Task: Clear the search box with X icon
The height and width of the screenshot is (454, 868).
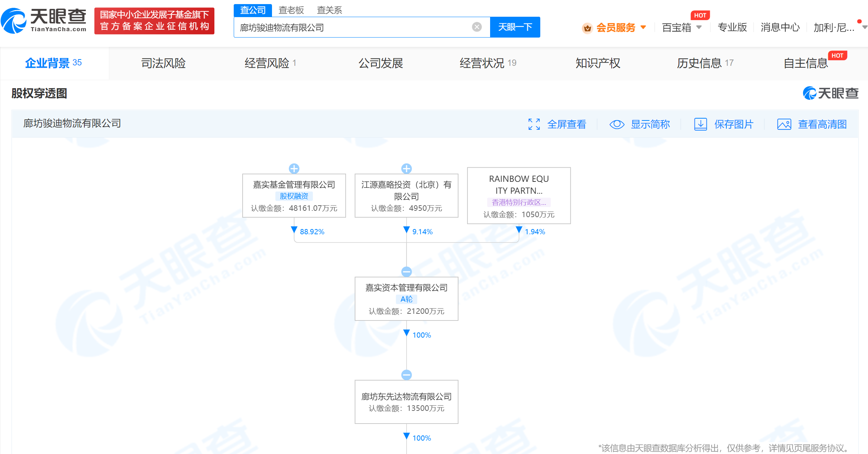Action: click(477, 27)
